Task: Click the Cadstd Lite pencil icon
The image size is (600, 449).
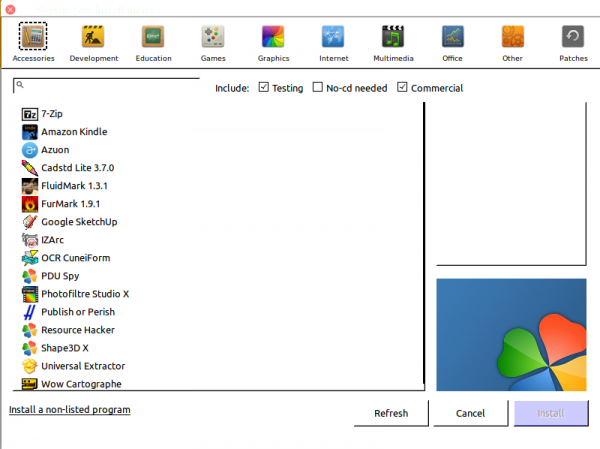Action: click(x=30, y=168)
